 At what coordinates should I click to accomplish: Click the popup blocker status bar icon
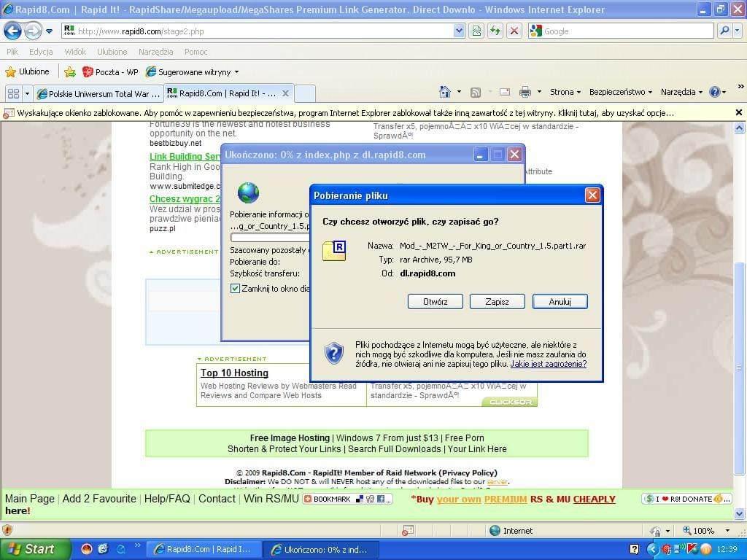(x=407, y=531)
